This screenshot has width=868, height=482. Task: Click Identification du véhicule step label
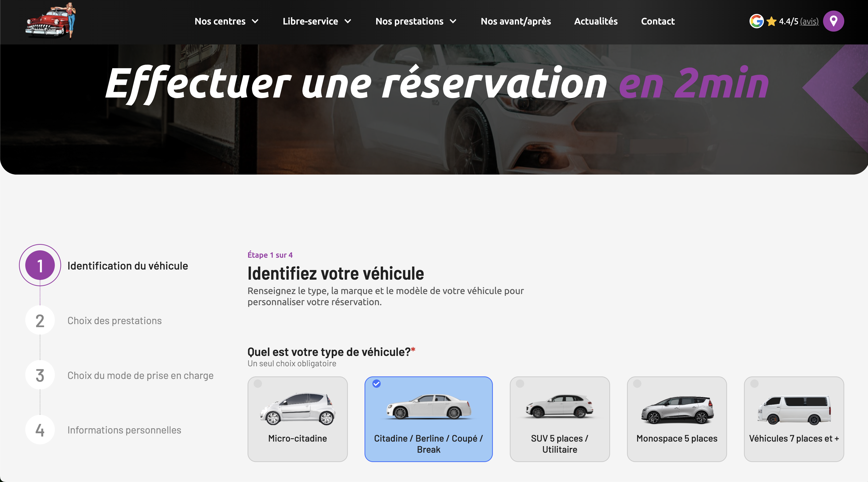(128, 266)
